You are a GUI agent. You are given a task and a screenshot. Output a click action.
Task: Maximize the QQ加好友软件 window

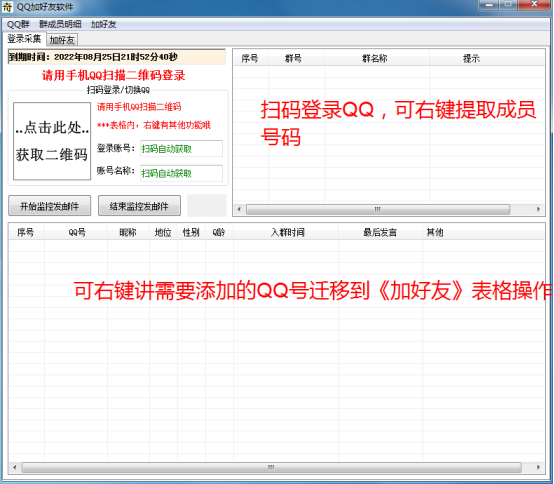[x=508, y=5]
